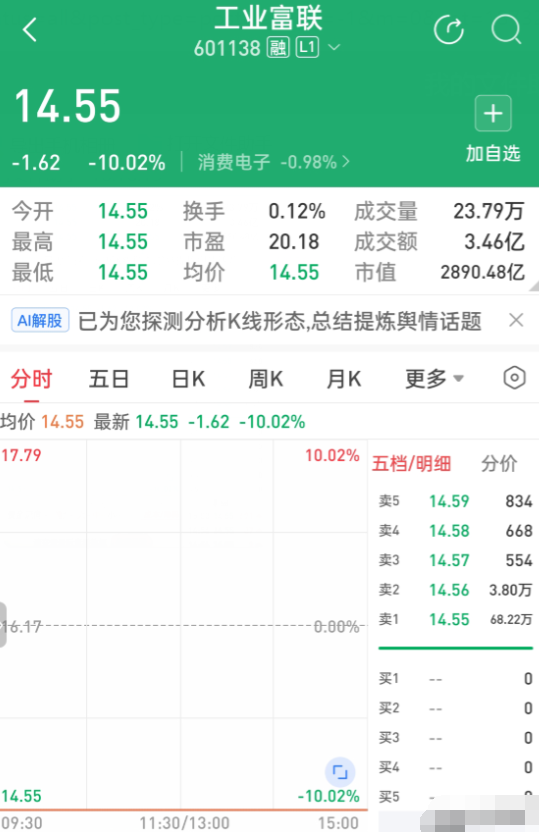Screen dimensions: 539x832
Task: Switch to the 分时 tab
Action: pos(31,379)
